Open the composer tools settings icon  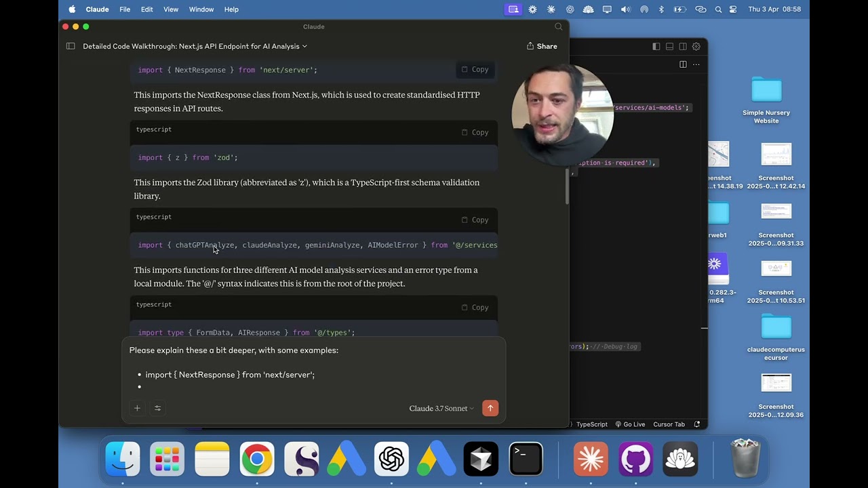(x=157, y=408)
